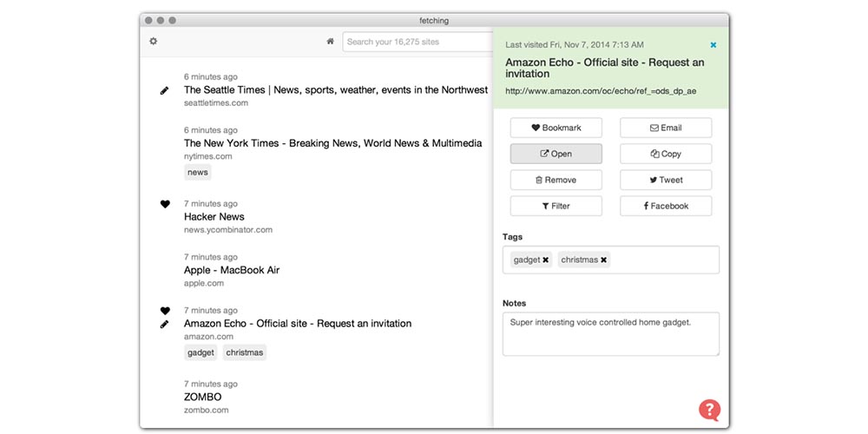868x434 pixels.
Task: Click the red help question mark icon
Action: (709, 410)
